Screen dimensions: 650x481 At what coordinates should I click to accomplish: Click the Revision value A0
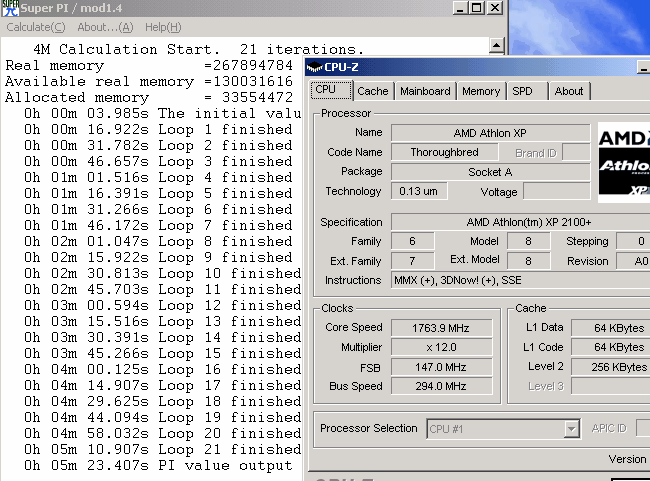coord(633,261)
